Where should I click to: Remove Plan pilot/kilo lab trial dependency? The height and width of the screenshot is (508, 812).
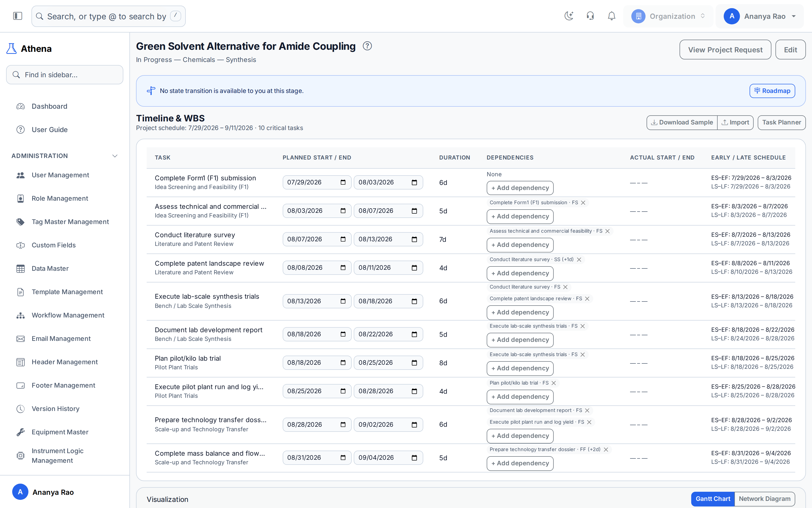pyautogui.click(x=554, y=383)
